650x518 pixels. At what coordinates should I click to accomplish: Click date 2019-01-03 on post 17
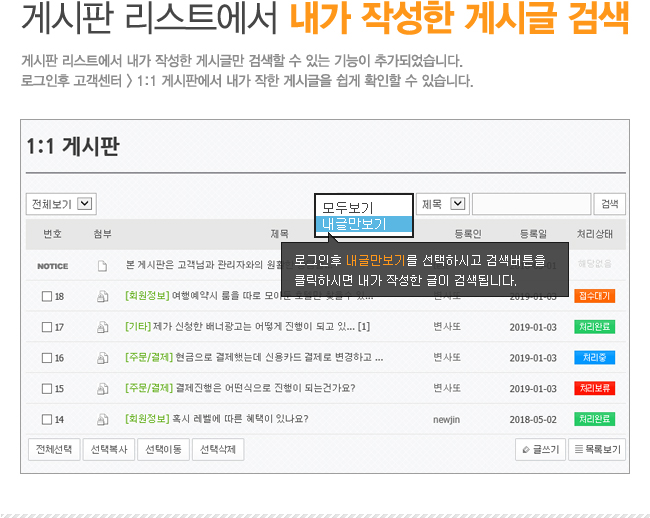[533, 327]
